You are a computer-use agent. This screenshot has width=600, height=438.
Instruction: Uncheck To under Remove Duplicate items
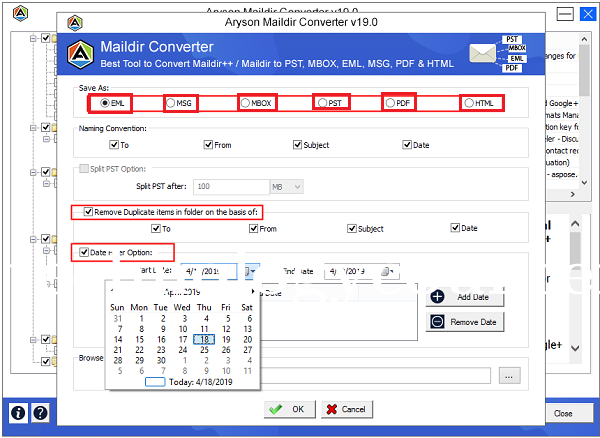156,228
